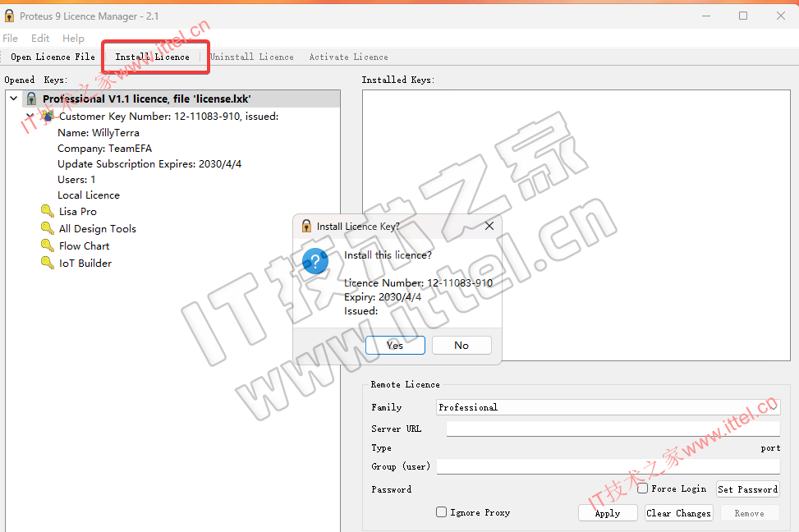Image resolution: width=799 pixels, height=532 pixels.
Task: Click the customer key icon next to Customer Key Number
Action: tap(48, 117)
